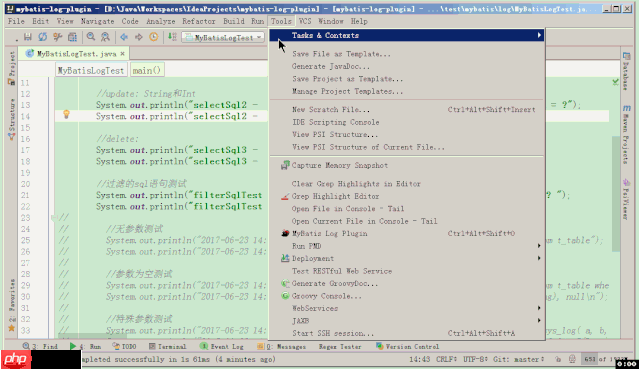639x369 pixels.
Task: Open Project Structure toolbar icon
Action: coord(73,37)
